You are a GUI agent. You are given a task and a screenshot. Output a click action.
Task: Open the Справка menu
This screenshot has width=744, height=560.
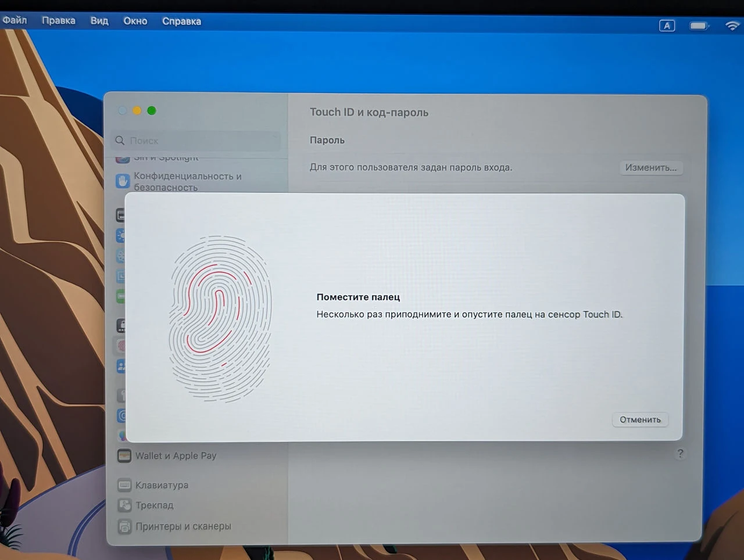[x=181, y=21]
